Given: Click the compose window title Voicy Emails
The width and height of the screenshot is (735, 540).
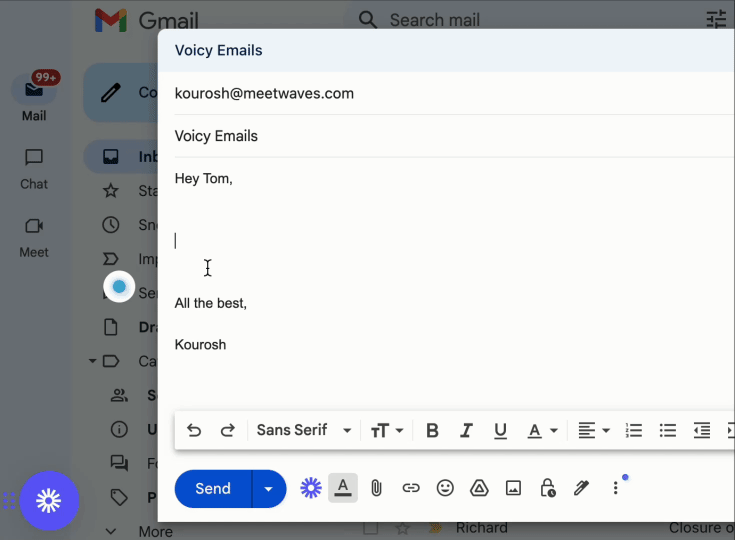Looking at the screenshot, I should point(218,51).
